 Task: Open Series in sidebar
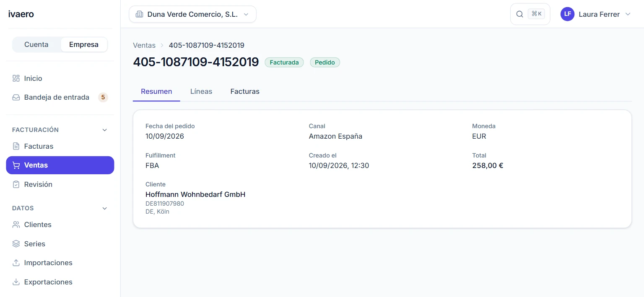point(60,244)
